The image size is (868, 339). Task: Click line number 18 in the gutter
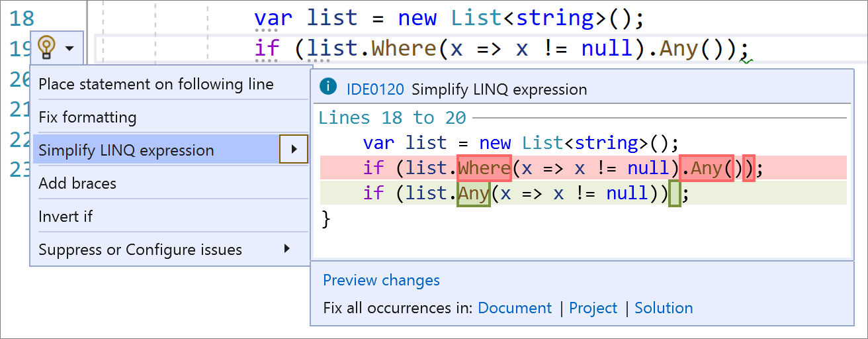(x=22, y=18)
